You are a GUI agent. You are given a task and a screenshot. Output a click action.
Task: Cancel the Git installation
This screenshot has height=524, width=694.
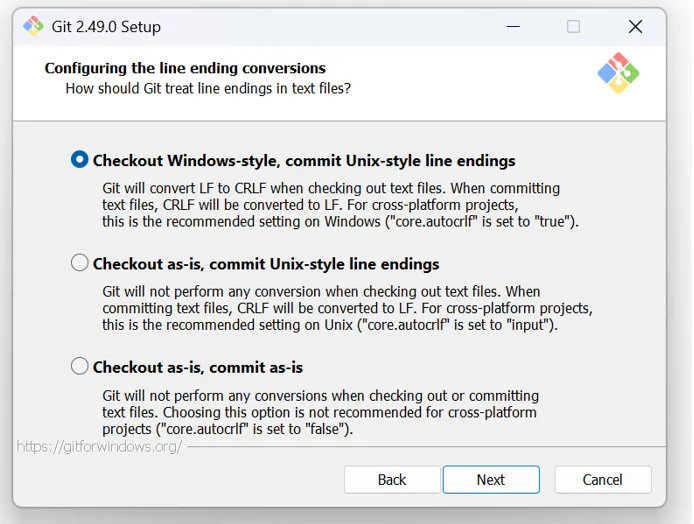tap(602, 480)
